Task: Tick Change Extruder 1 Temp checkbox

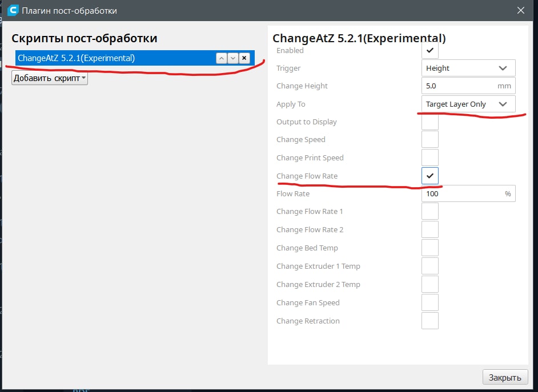Action: [x=430, y=266]
